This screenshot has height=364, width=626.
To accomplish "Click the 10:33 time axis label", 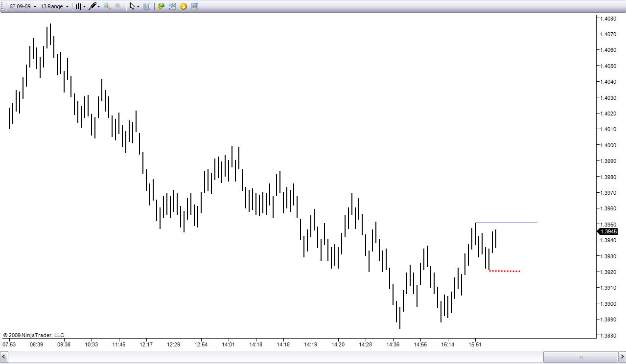I will (x=91, y=344).
